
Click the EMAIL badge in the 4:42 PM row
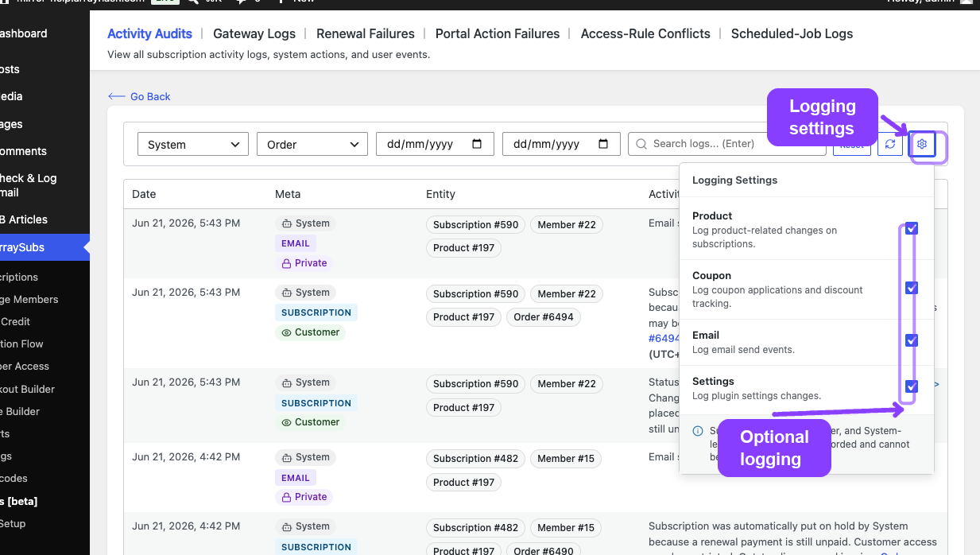[296, 478]
